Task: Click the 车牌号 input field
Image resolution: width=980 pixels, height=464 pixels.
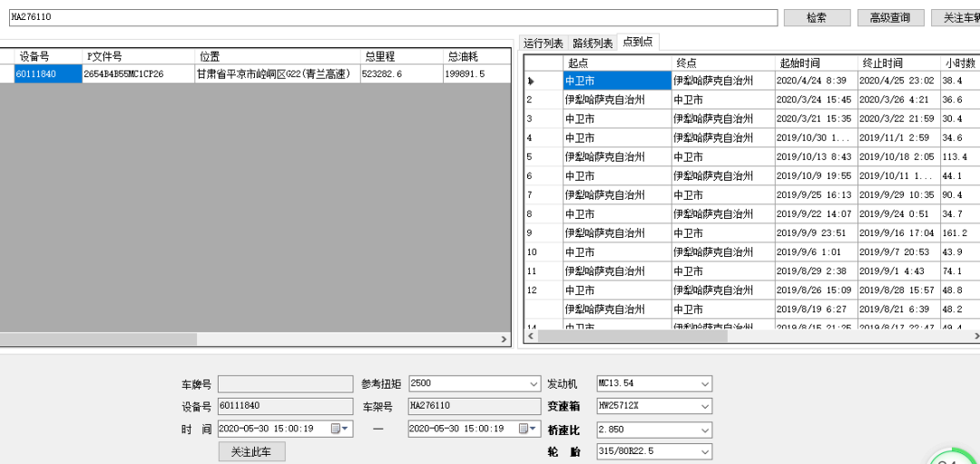Action: 286,383
